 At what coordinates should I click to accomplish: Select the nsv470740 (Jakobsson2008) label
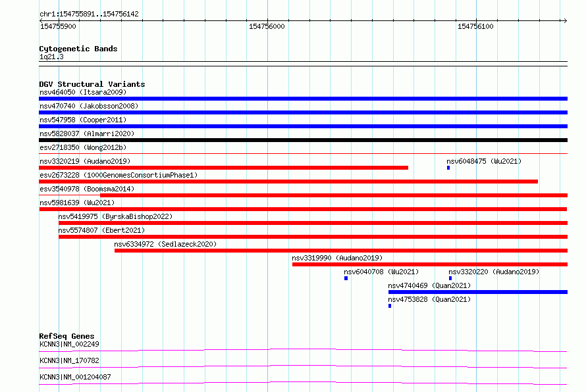click(x=89, y=106)
